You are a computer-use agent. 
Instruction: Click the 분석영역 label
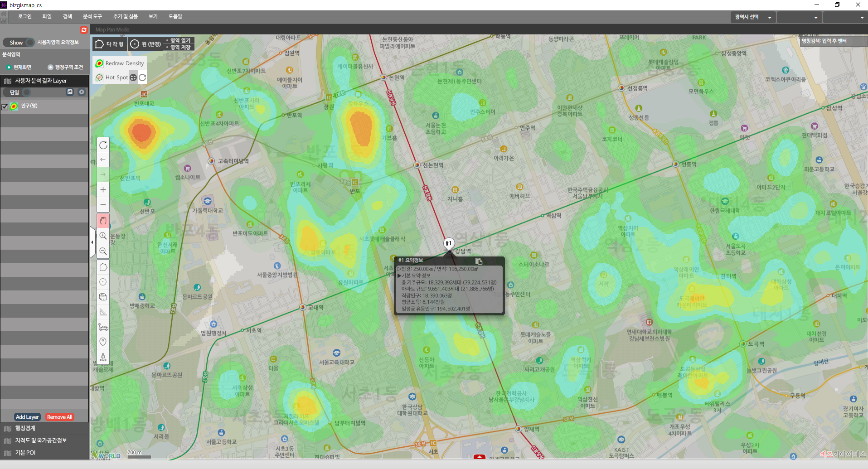pos(11,54)
